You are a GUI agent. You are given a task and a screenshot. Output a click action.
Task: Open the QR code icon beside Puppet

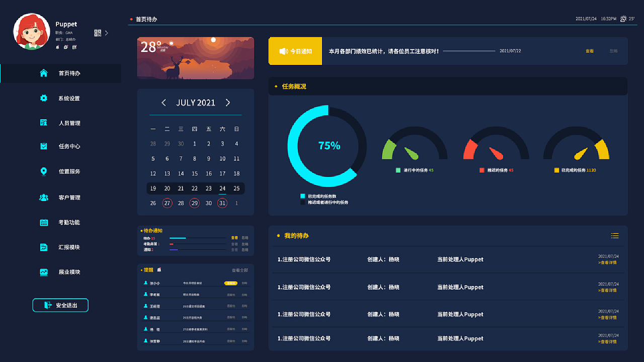[x=98, y=33]
